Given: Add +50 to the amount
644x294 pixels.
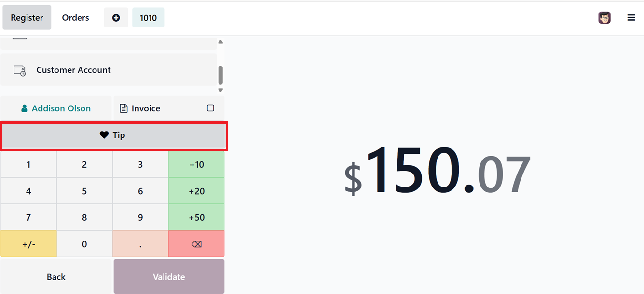Looking at the screenshot, I should click(x=196, y=217).
